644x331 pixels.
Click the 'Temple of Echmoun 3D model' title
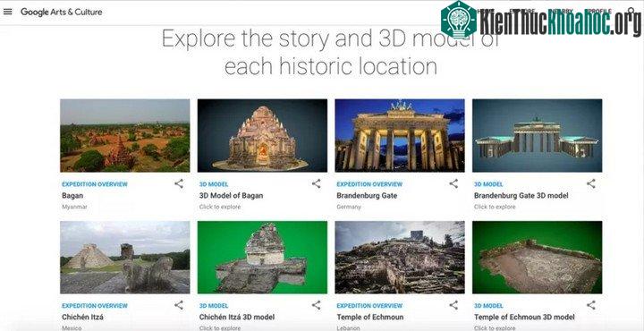(x=524, y=317)
